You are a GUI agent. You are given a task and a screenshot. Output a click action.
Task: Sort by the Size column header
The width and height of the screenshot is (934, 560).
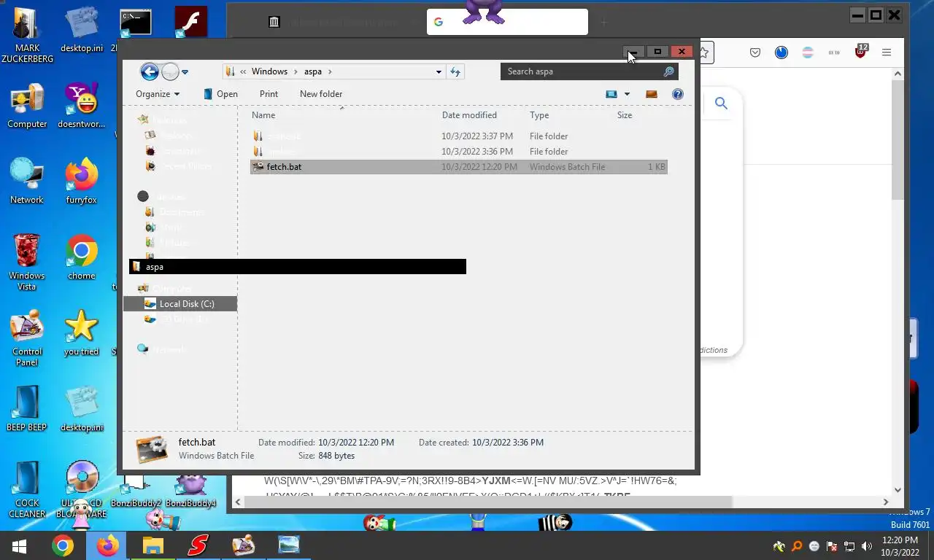(625, 115)
